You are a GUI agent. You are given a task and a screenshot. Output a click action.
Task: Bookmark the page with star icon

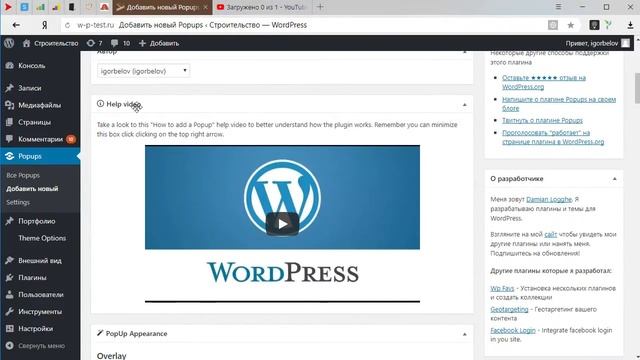(571, 25)
